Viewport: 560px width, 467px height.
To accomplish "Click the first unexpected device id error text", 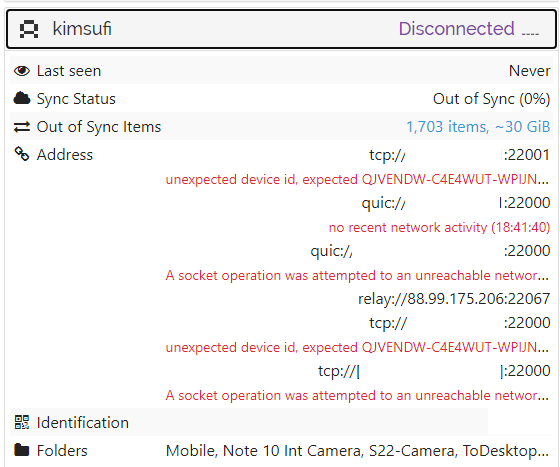I will 357,179.
